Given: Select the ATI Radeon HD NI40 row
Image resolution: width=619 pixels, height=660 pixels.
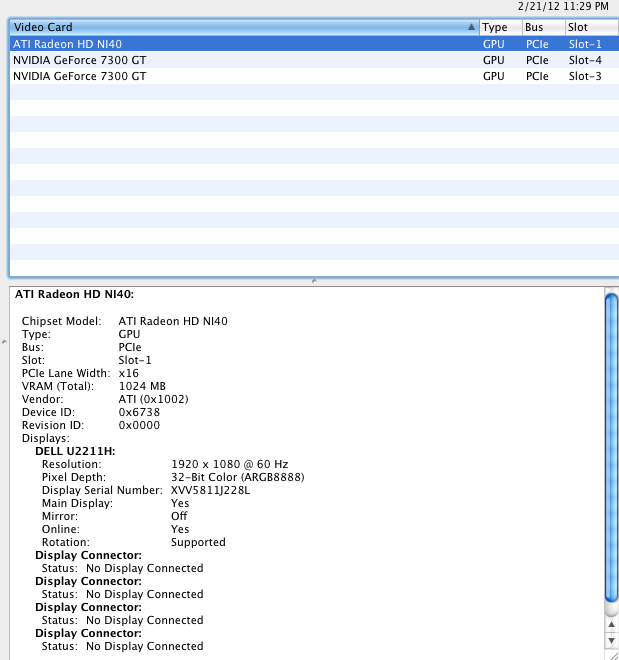Looking at the screenshot, I should click(314, 44).
